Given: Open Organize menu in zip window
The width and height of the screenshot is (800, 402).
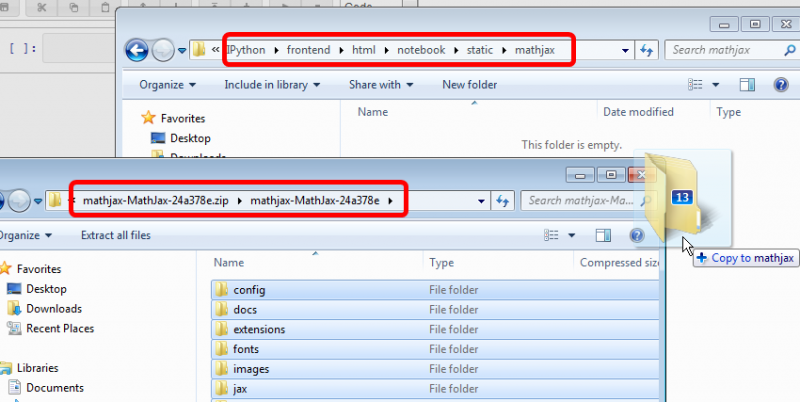Looking at the screenshot, I should tap(27, 235).
